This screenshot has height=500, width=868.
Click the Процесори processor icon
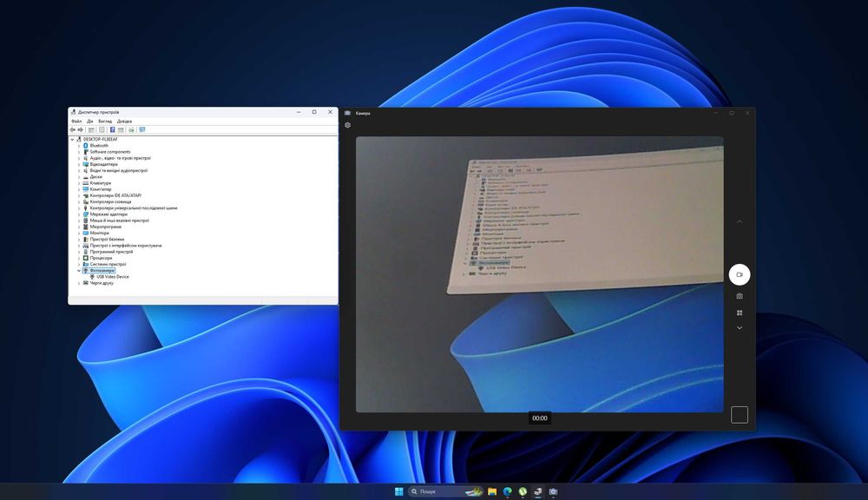click(86, 258)
